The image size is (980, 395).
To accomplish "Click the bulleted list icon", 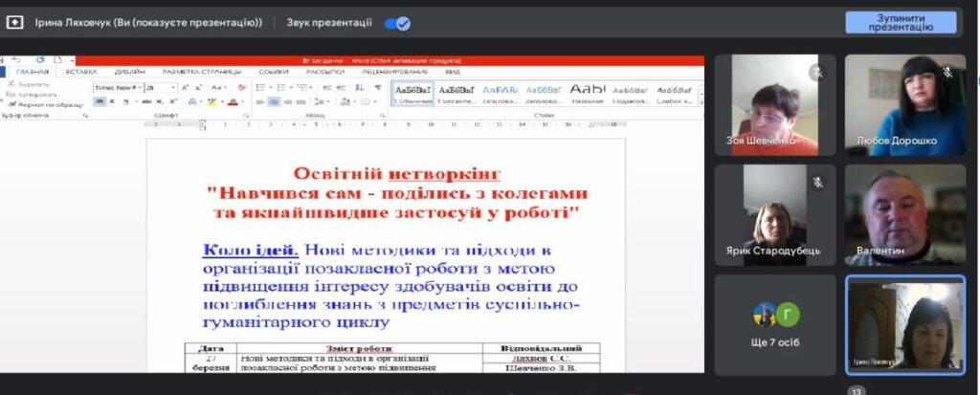I will click(260, 87).
